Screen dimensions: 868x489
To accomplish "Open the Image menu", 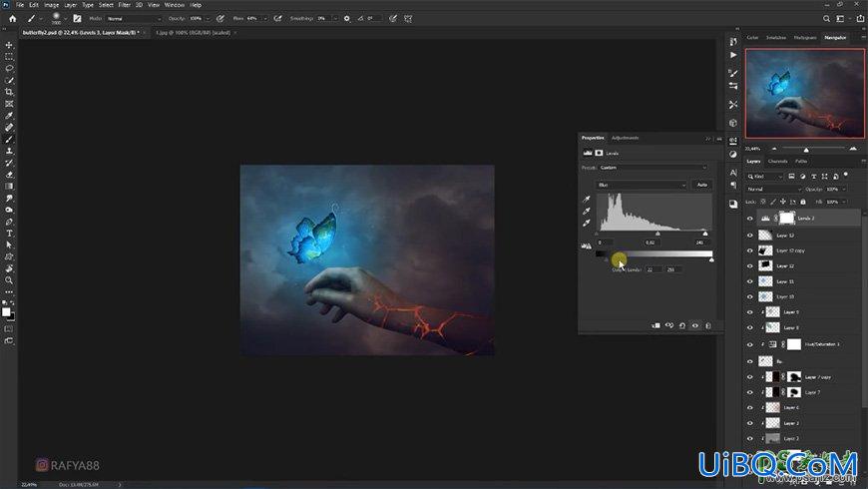I will pos(51,4).
